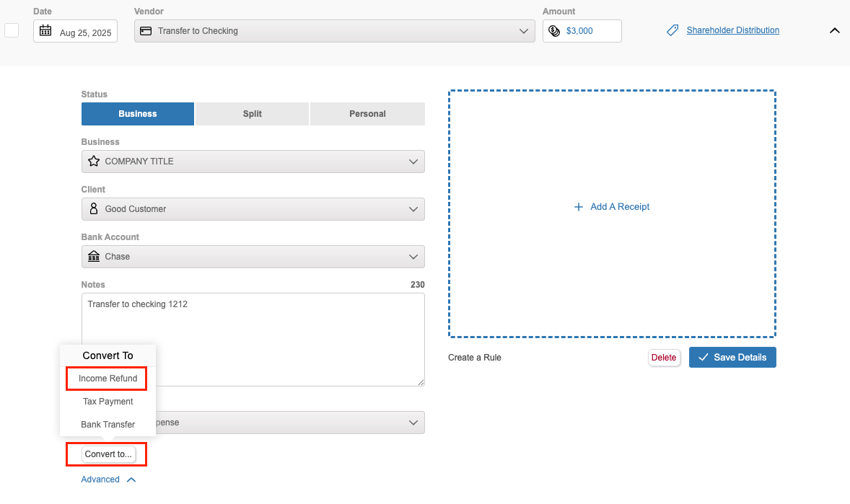Choose Income Refund from Convert To menu

click(108, 379)
